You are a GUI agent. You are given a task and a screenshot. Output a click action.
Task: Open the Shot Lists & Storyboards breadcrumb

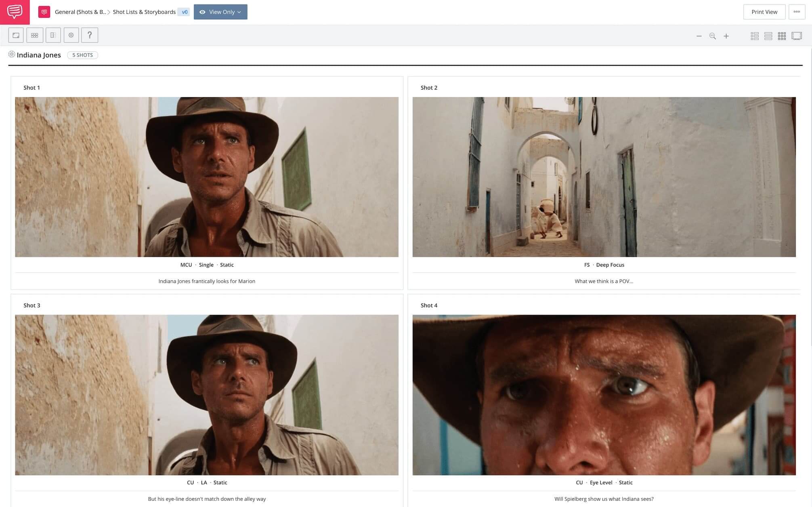tap(144, 12)
